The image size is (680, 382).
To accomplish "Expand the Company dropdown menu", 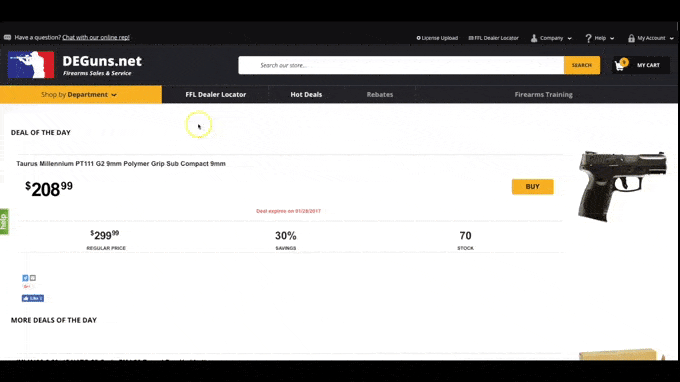I will pyautogui.click(x=569, y=38).
